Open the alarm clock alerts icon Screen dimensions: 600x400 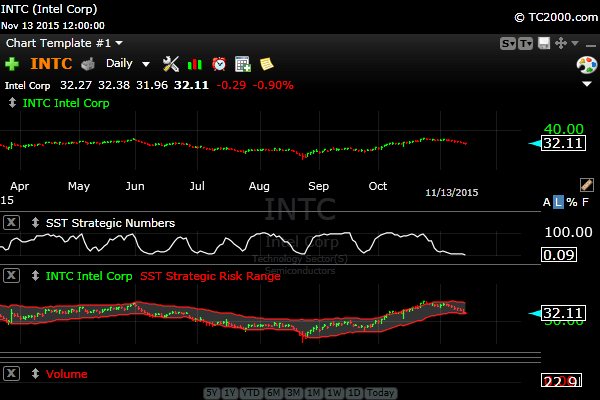pos(218,64)
